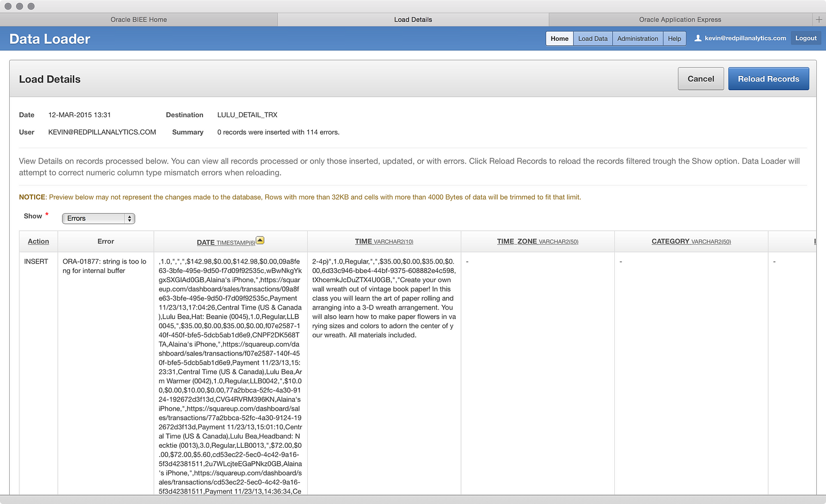Open the Load Data navigation tab
This screenshot has height=504, width=826.
[593, 39]
